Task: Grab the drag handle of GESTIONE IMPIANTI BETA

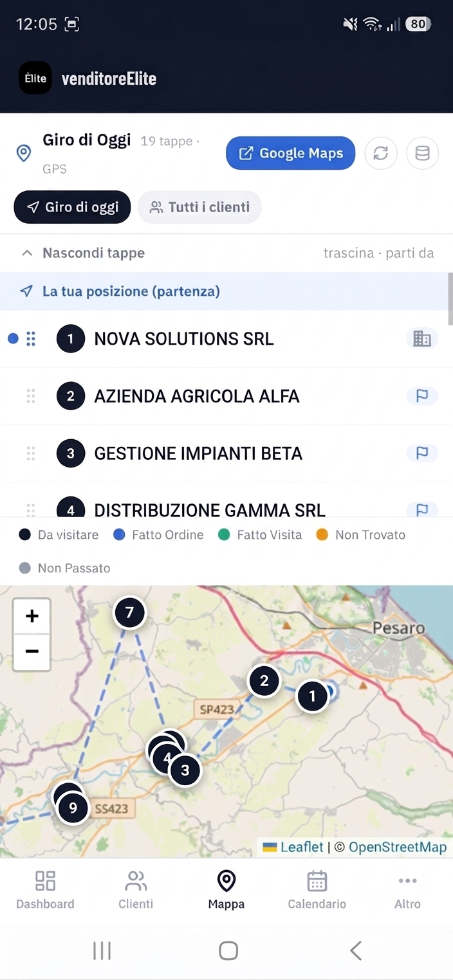Action: 30,453
